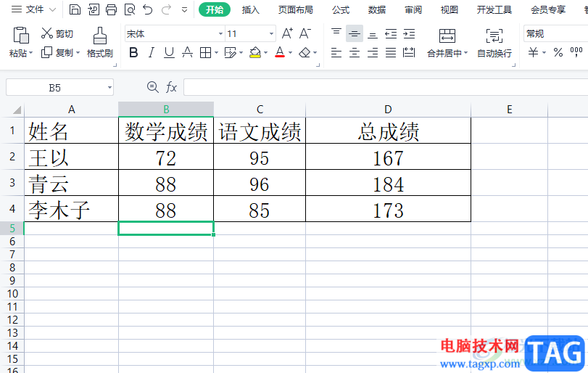The image size is (588, 373).
Task: Copy selection with 复制
Action: tap(57, 52)
